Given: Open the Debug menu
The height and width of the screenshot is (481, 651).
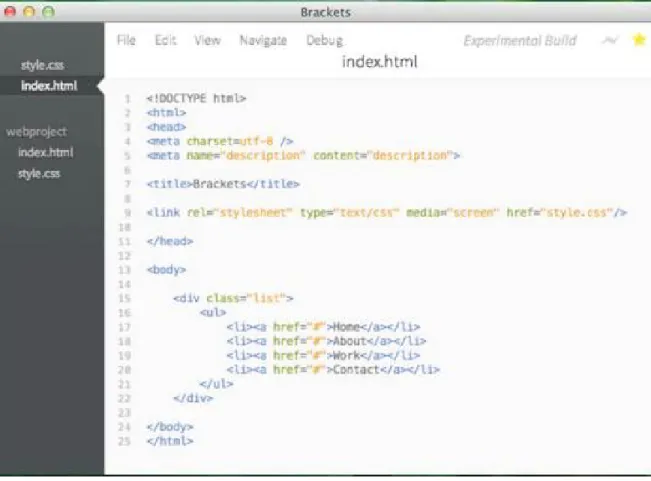Looking at the screenshot, I should click(325, 40).
